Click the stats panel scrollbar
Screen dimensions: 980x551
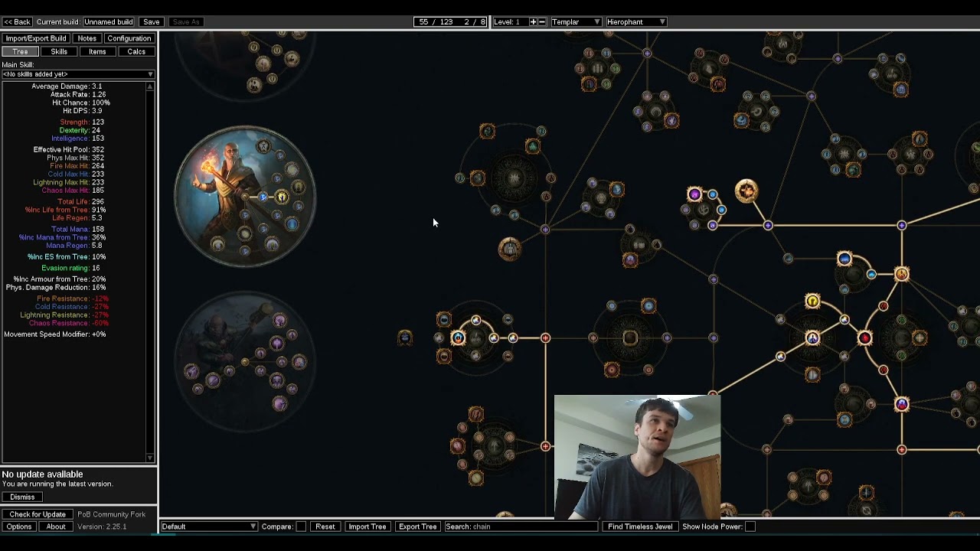click(150, 271)
